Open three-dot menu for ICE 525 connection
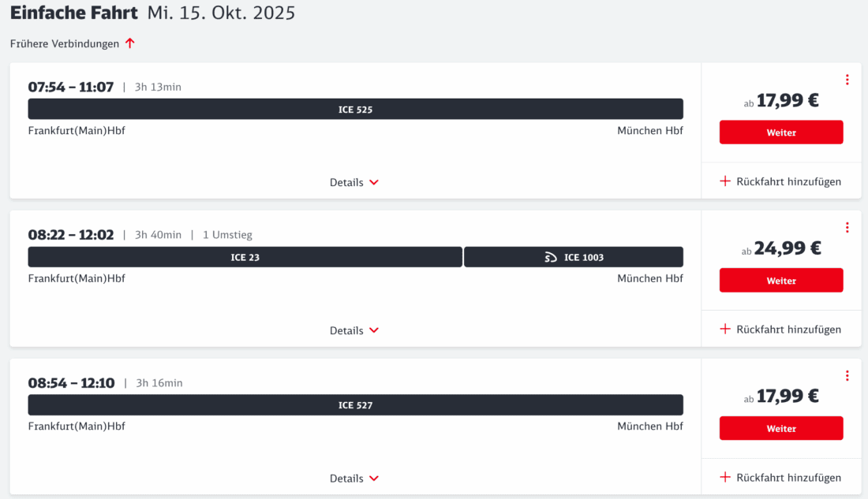This screenshot has width=868, height=499. coord(847,80)
